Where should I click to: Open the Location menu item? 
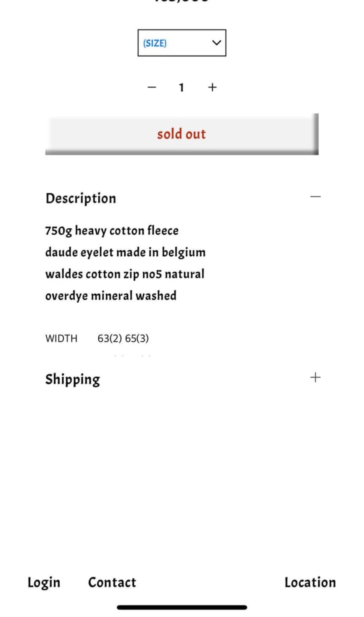[x=310, y=582]
